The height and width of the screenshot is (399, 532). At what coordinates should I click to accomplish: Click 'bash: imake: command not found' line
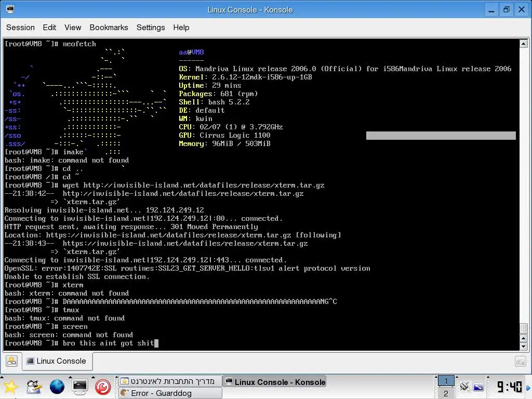[x=66, y=160]
